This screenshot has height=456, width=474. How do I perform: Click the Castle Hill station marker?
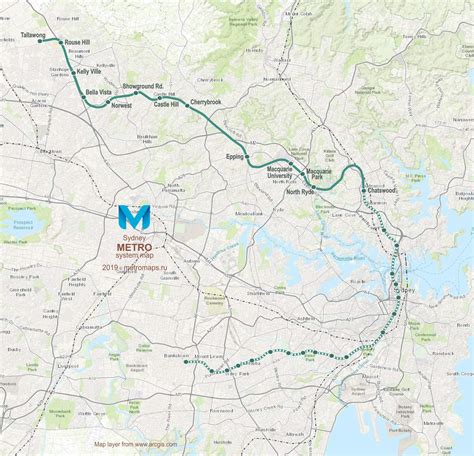coord(160,98)
